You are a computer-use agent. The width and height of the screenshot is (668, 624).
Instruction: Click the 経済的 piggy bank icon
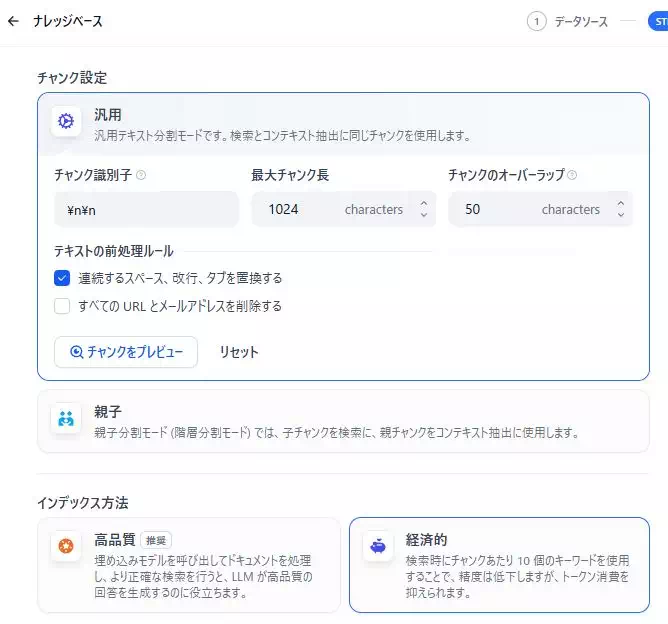[377, 546]
